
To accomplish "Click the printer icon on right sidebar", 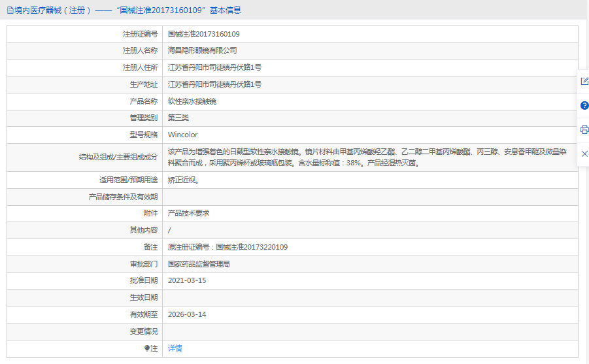I will [x=584, y=129].
